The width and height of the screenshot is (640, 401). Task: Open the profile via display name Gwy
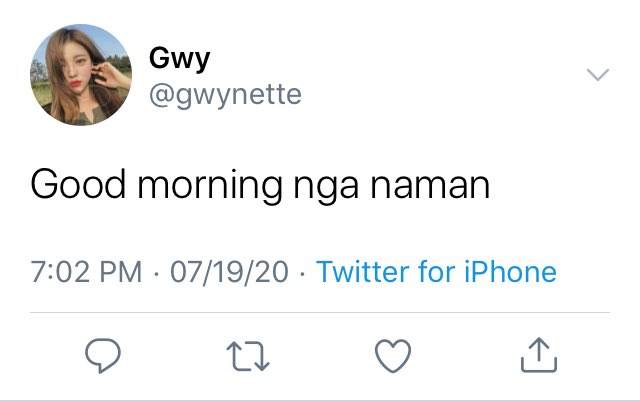pos(180,60)
